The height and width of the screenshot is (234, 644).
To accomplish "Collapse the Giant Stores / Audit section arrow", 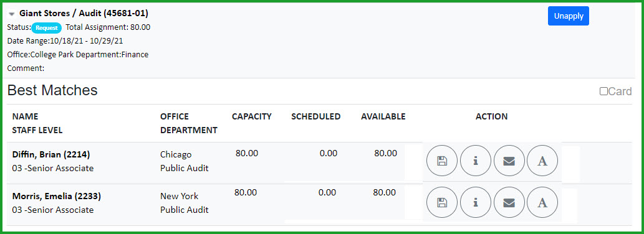I will coord(12,14).
